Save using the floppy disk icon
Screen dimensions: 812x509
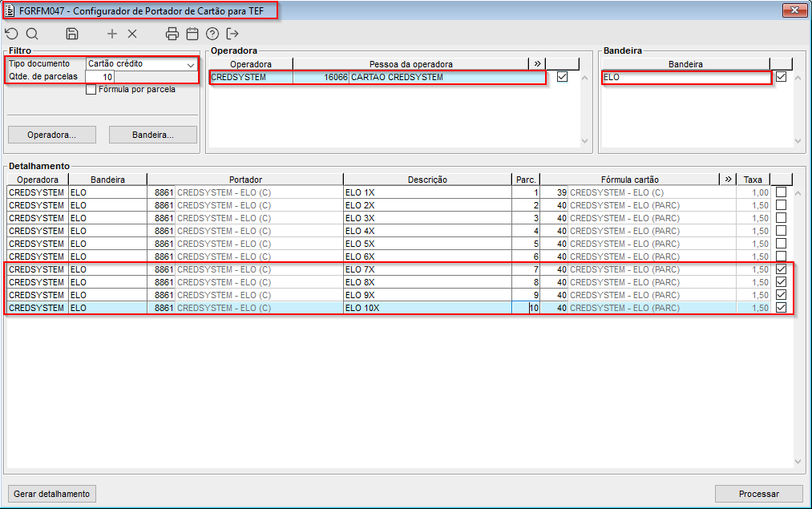(x=72, y=34)
